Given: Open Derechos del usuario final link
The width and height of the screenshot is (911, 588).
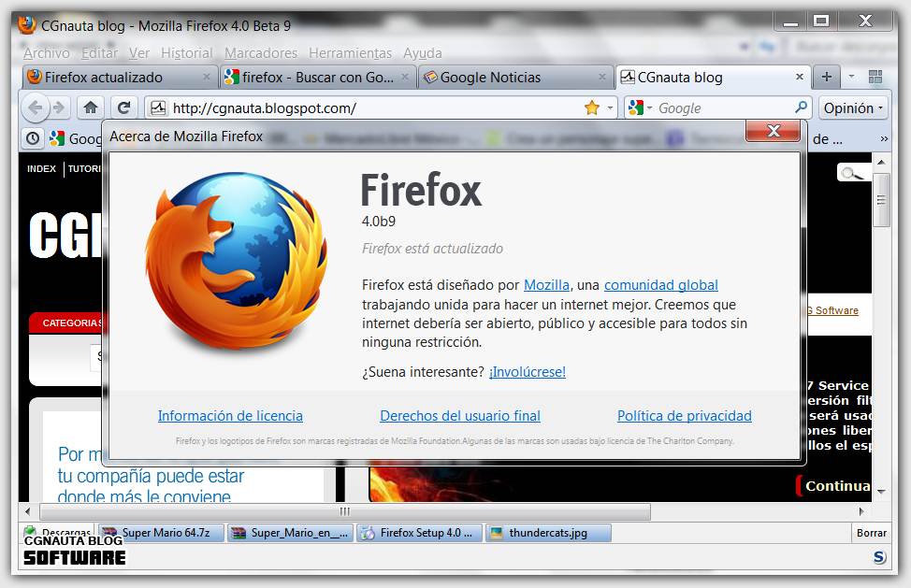Looking at the screenshot, I should pos(460,416).
